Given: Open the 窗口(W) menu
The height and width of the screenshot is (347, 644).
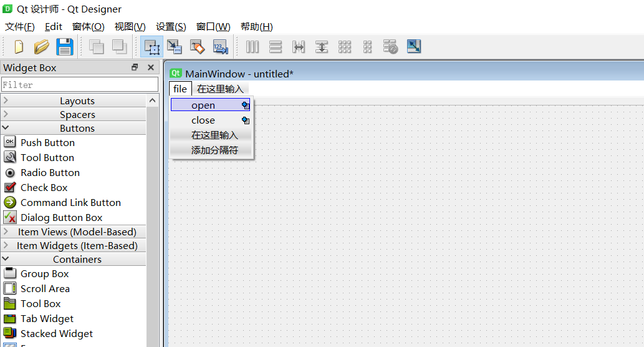Looking at the screenshot, I should 213,27.
